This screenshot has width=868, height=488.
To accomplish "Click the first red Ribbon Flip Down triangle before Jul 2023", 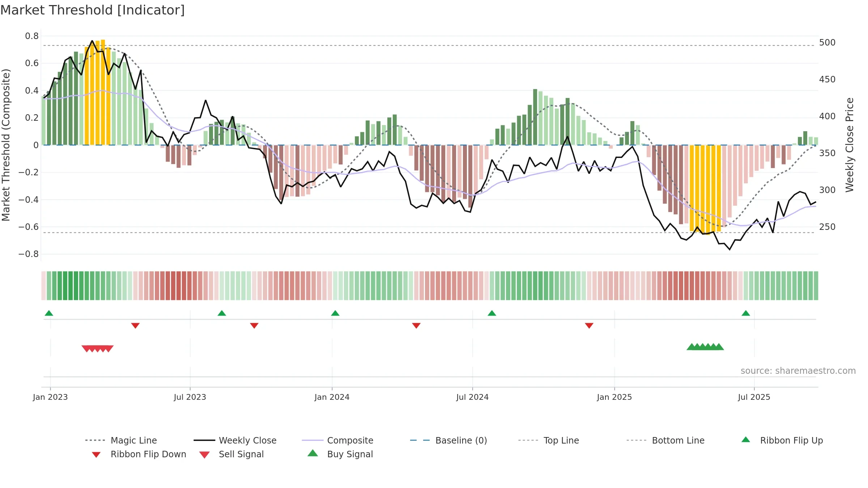I will coord(135,326).
